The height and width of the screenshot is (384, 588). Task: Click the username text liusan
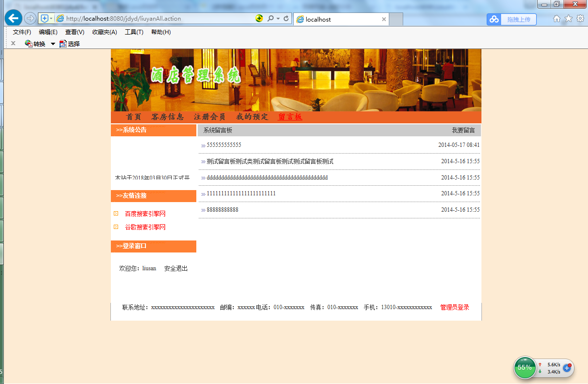[149, 269]
